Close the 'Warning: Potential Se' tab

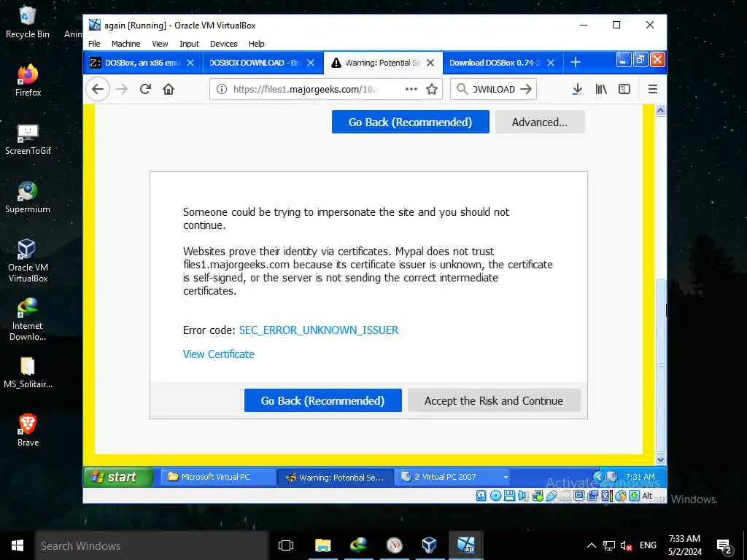pyautogui.click(x=430, y=63)
